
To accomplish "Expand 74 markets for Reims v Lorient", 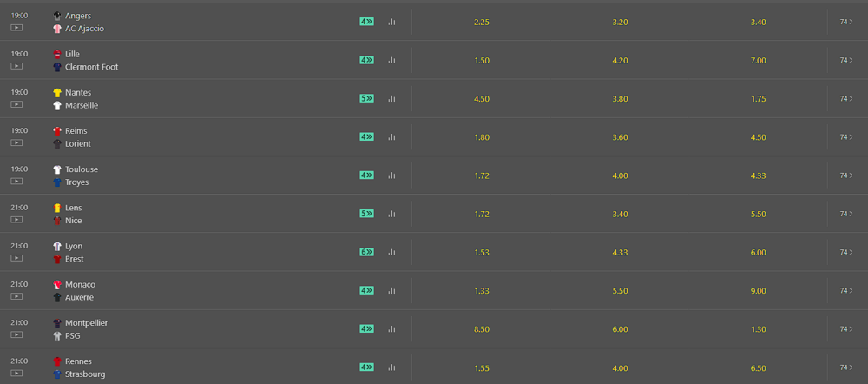I will pyautogui.click(x=845, y=136).
